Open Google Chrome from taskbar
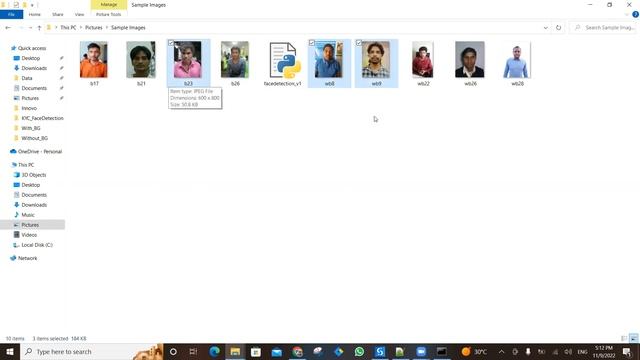 point(298,351)
